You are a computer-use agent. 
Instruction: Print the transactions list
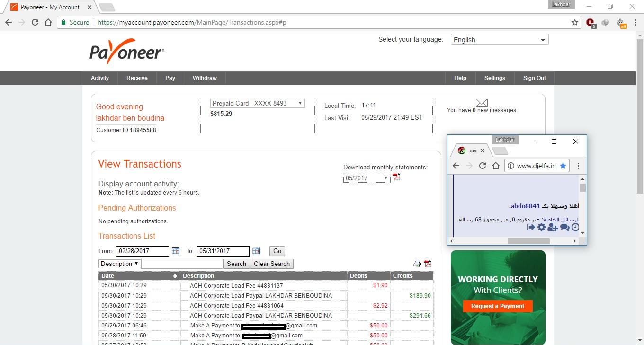417,264
